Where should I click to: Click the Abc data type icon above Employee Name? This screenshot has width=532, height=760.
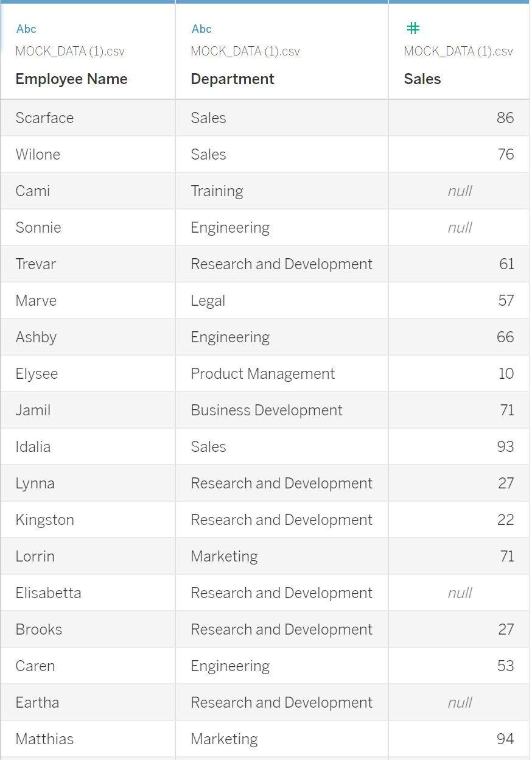point(26,29)
